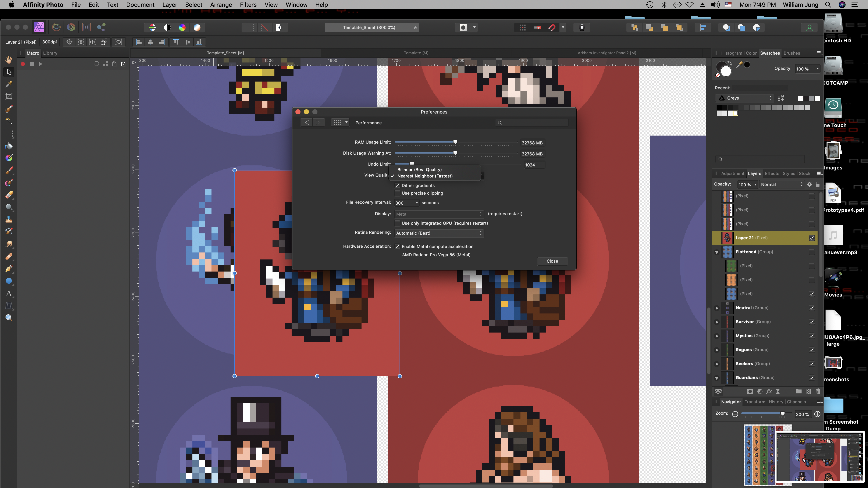The height and width of the screenshot is (488, 868).
Task: Delete the selected layer with the trash icon
Action: [818, 391]
